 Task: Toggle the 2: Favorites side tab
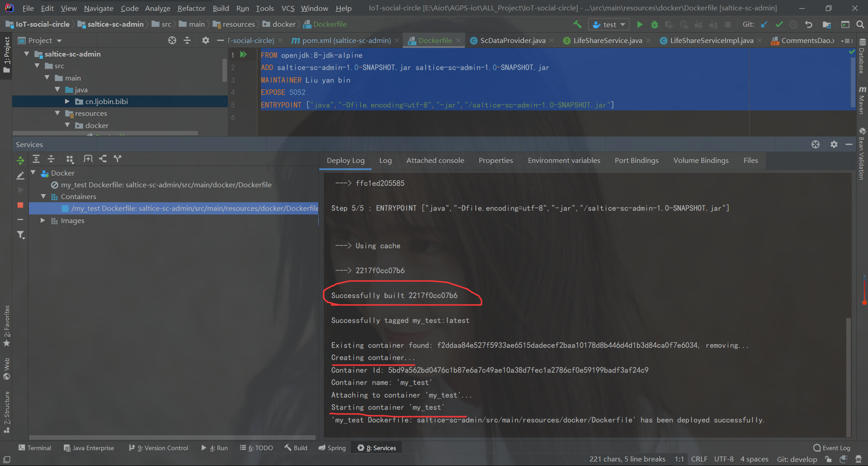[x=6, y=326]
